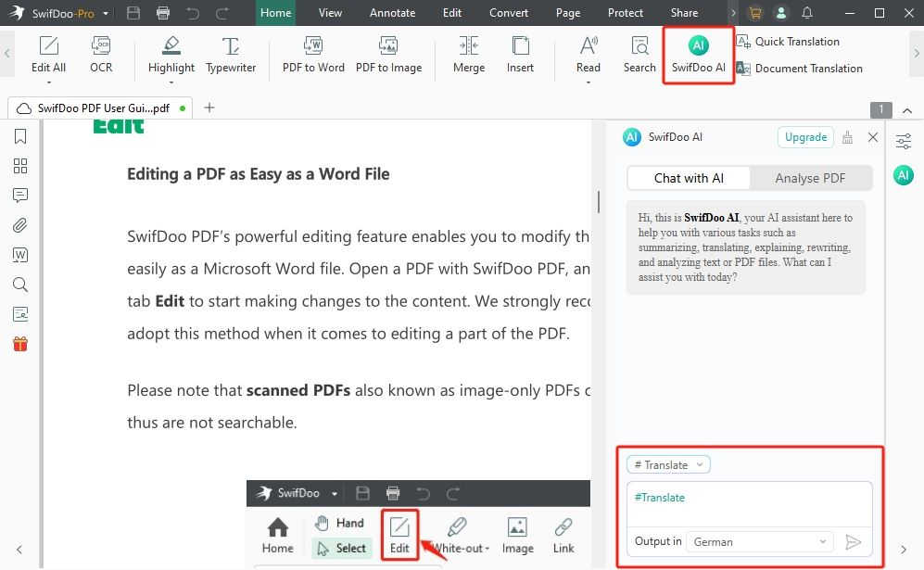Start the Read aloud tool

(589, 55)
